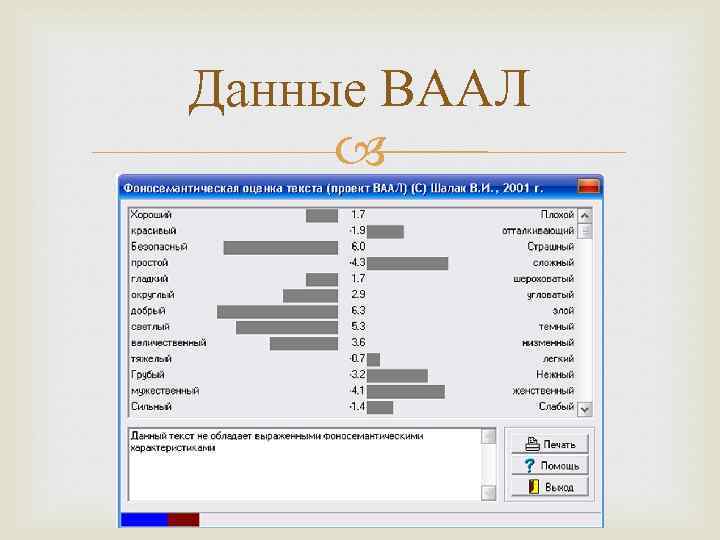
Task: Click the 3.6 value for величественный
Action: coord(358,343)
